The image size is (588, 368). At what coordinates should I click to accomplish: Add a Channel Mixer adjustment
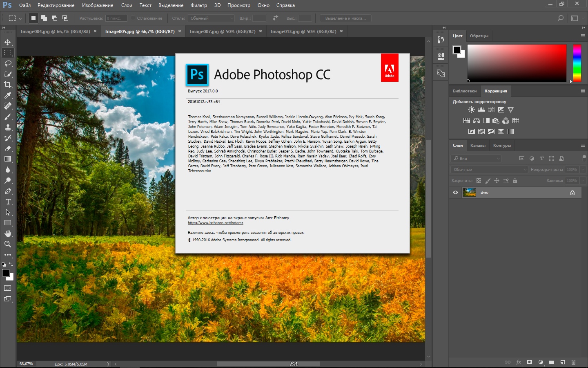pyautogui.click(x=506, y=121)
